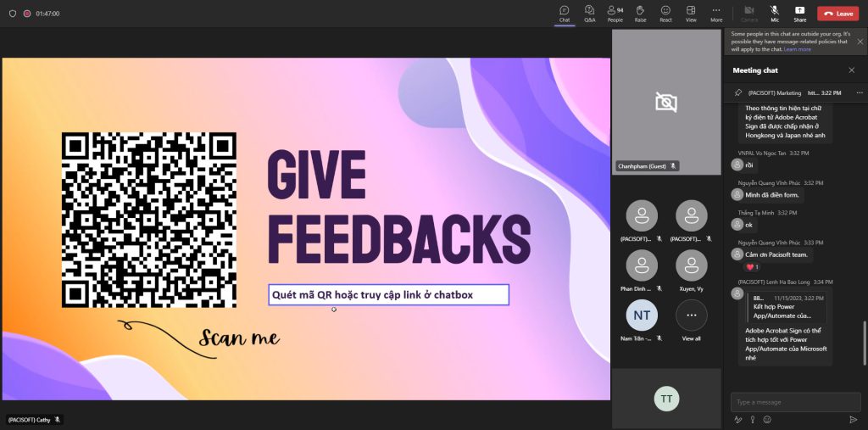Open the Chat panel from toolbar
868x430 pixels.
click(x=564, y=14)
